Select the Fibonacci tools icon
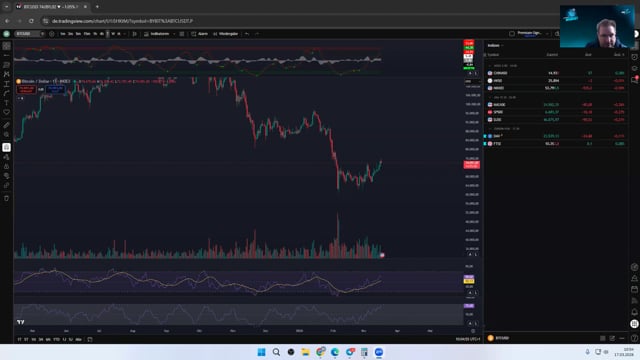 click(x=7, y=65)
